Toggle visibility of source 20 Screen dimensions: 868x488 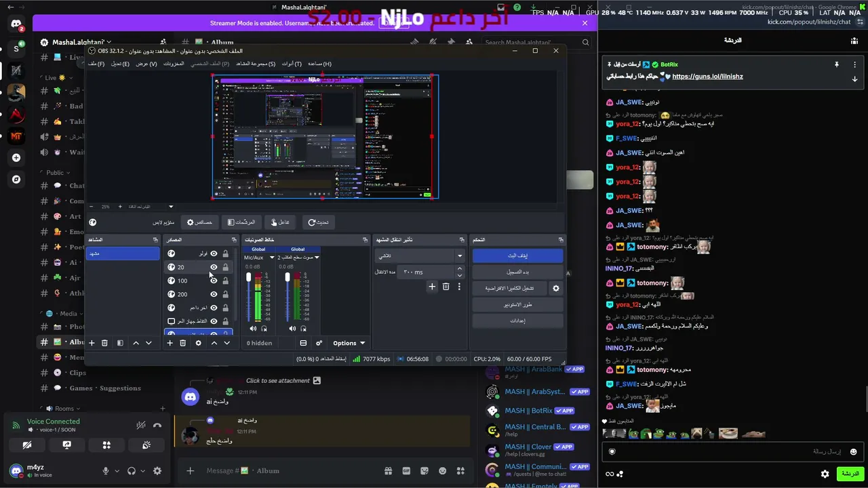coord(214,267)
